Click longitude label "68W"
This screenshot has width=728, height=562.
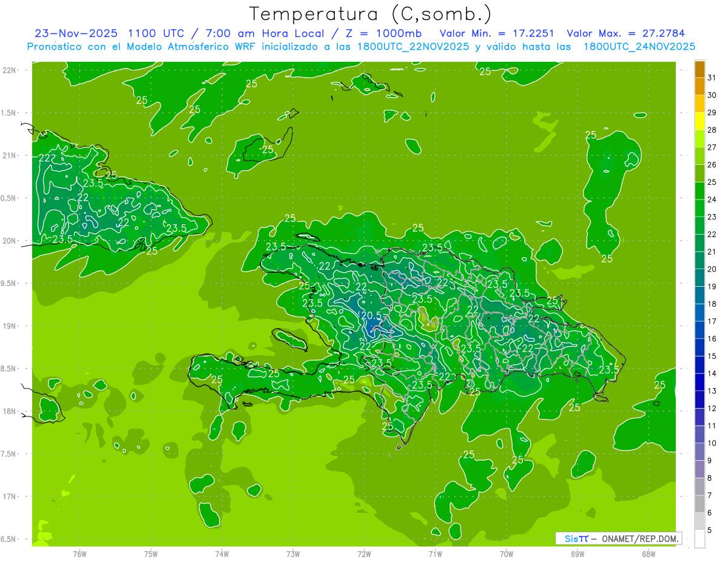[649, 554]
